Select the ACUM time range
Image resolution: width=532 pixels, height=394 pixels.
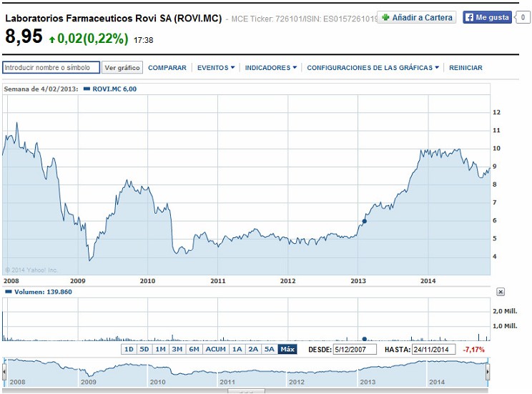215,349
